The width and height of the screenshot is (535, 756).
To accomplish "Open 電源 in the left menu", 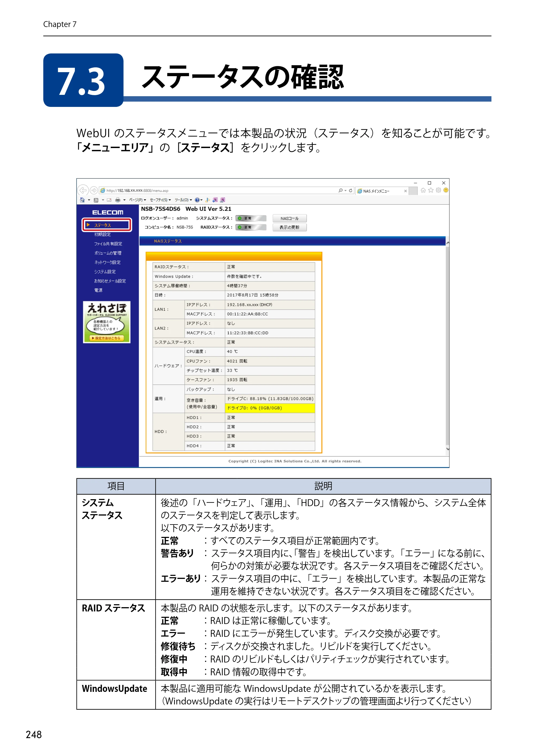I will (98, 290).
